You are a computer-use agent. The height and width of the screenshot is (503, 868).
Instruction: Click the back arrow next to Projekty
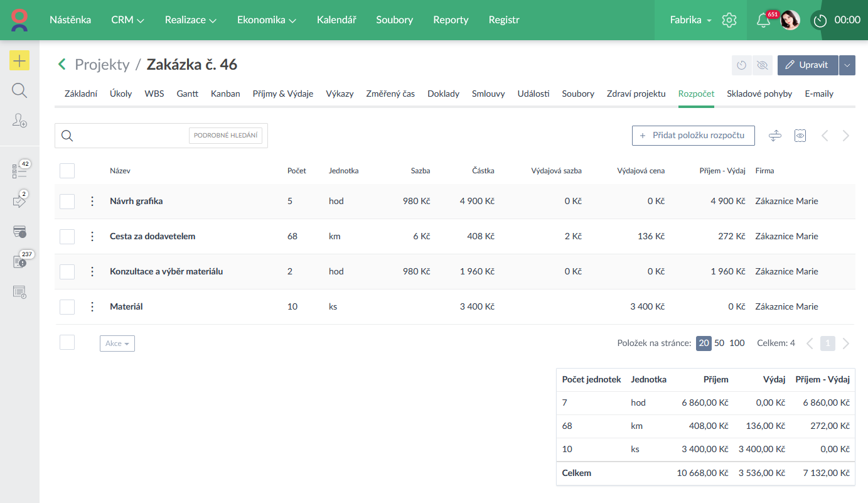[62, 64]
